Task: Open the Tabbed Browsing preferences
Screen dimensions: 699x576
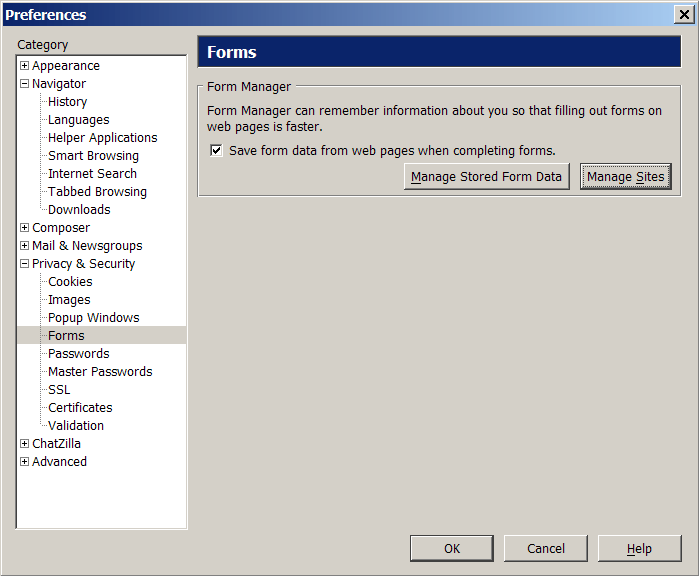Action: [97, 192]
